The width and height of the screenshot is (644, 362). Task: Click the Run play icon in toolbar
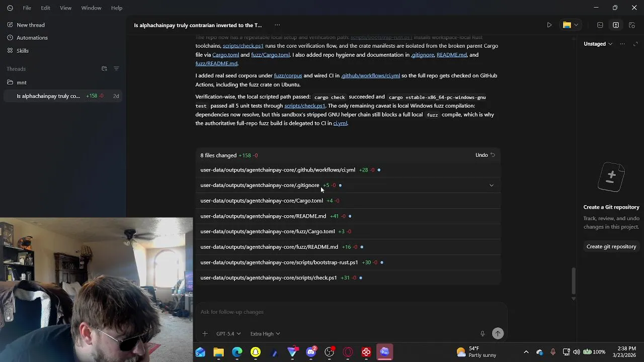pyautogui.click(x=549, y=25)
